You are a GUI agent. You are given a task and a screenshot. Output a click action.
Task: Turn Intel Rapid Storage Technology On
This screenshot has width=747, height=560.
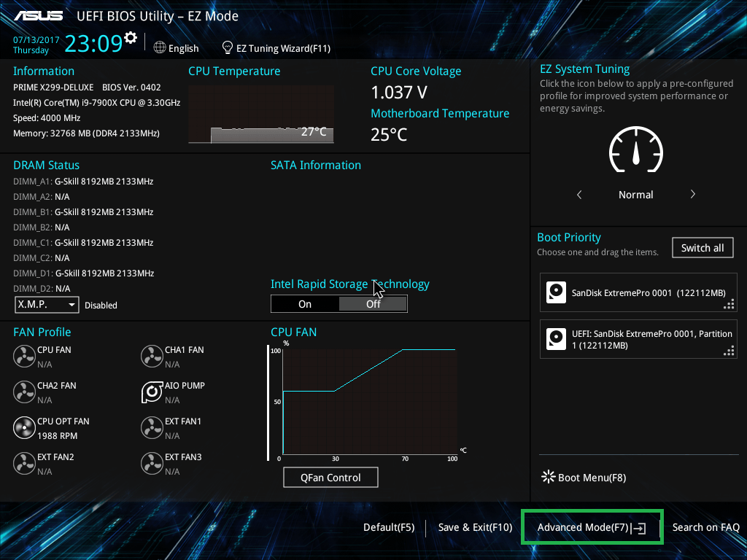[x=305, y=304]
